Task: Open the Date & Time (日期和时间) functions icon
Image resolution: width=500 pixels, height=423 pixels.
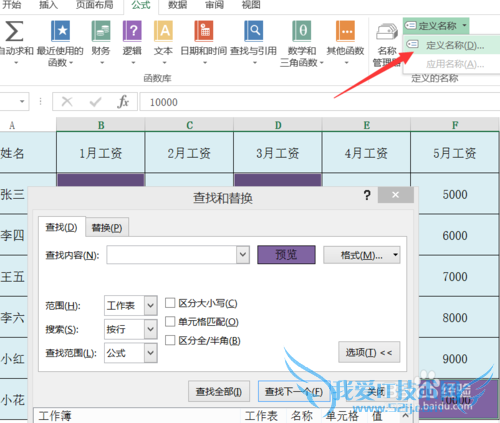Action: 204,31
